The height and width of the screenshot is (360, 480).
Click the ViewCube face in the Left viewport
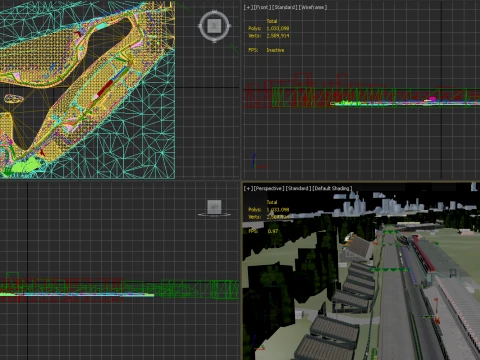(x=214, y=207)
